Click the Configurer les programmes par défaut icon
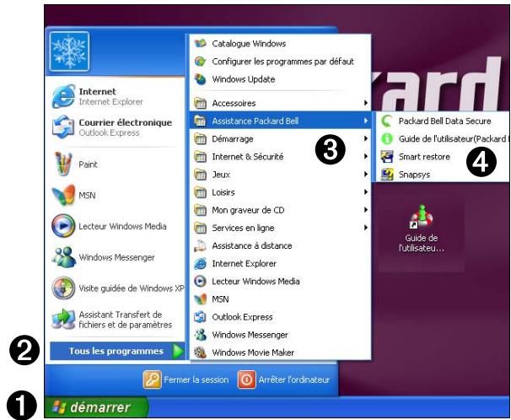The width and height of the screenshot is (511, 420). coord(200,62)
